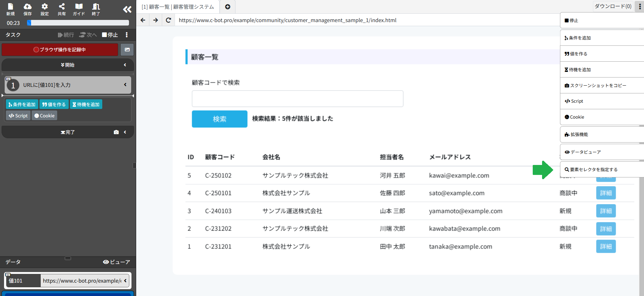Choose 条件を追加 from dropdown menu

tap(602, 38)
